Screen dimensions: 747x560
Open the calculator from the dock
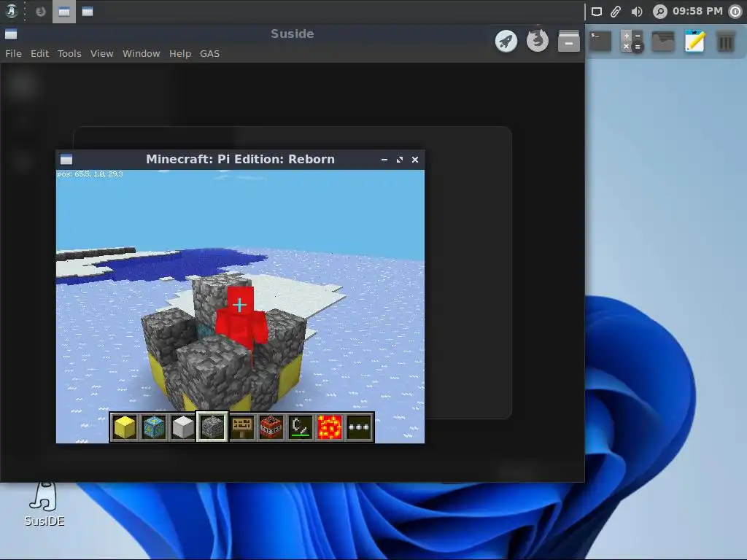tap(632, 42)
